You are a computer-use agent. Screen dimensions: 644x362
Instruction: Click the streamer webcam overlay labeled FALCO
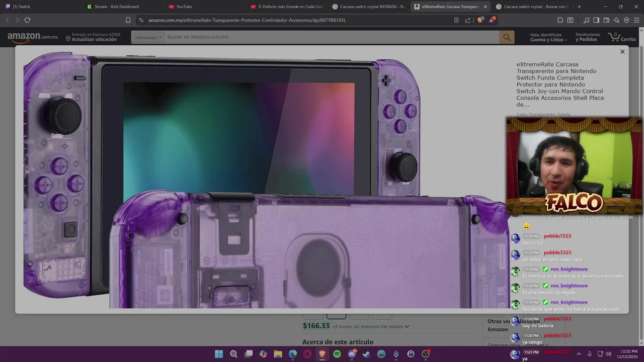tap(574, 166)
